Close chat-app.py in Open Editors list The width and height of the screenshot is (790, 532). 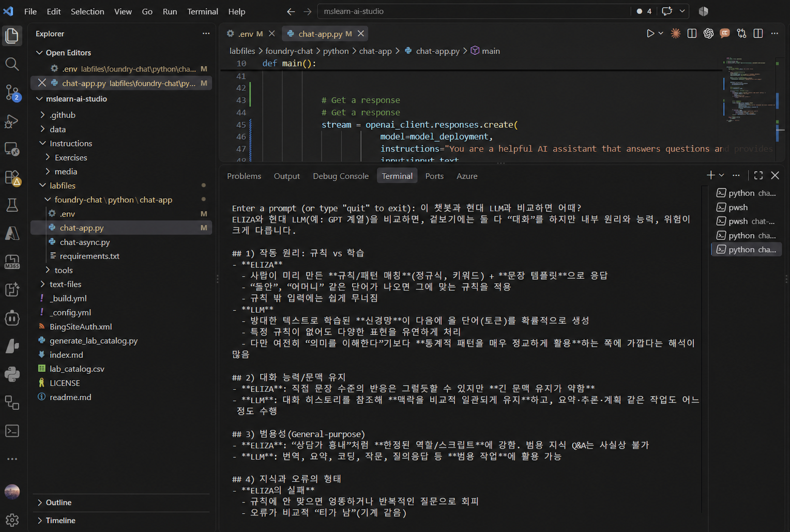pos(42,83)
